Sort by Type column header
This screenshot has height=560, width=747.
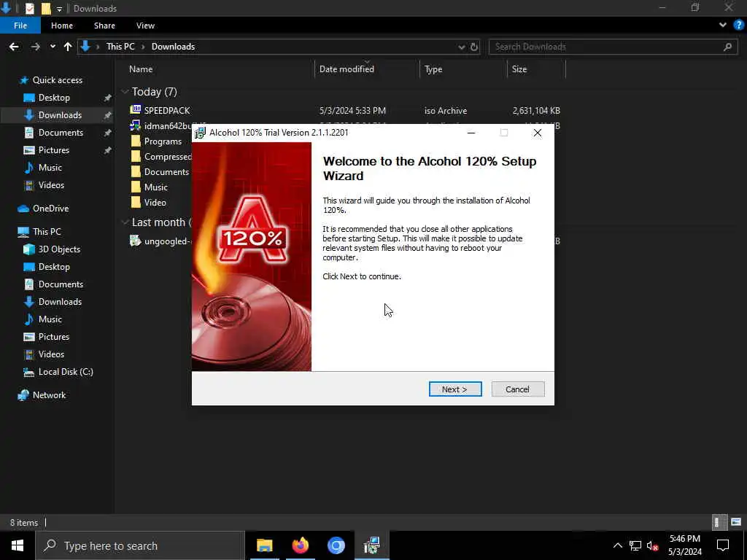pos(433,69)
